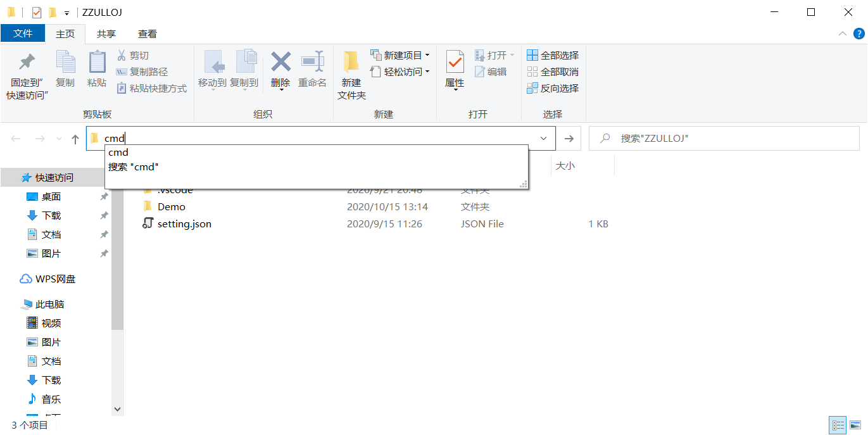This screenshot has height=435, width=868.
Task: Click the Select All icon
Action: (532, 56)
